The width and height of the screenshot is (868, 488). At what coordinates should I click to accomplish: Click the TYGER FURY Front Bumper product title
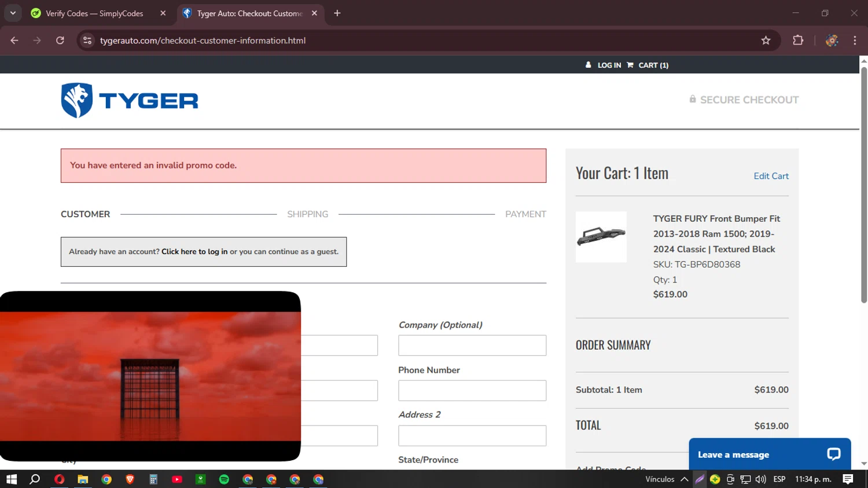pyautogui.click(x=718, y=234)
